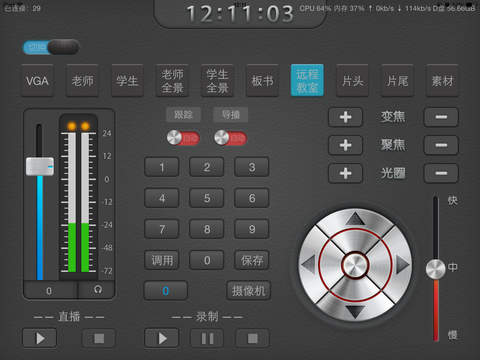Screen dimensions: 480x360
Task: Increase zoom with 变焦 plus button
Action: click(x=345, y=117)
